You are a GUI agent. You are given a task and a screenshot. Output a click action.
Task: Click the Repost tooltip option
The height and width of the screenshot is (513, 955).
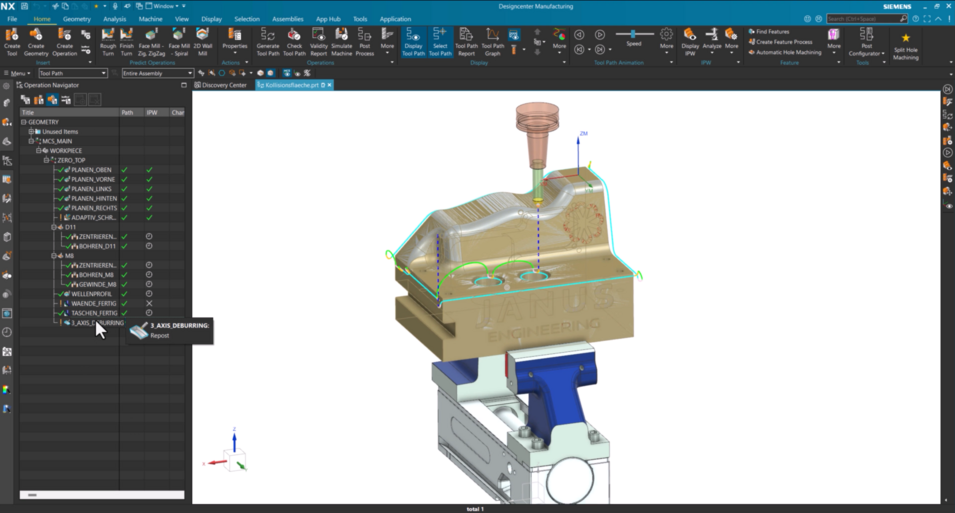pos(160,336)
